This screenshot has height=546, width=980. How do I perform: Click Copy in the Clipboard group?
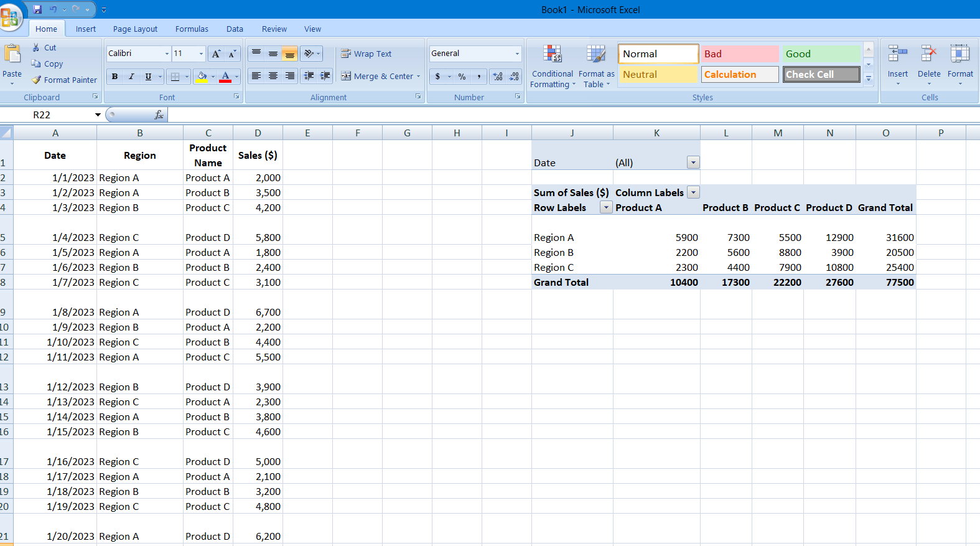pos(47,64)
